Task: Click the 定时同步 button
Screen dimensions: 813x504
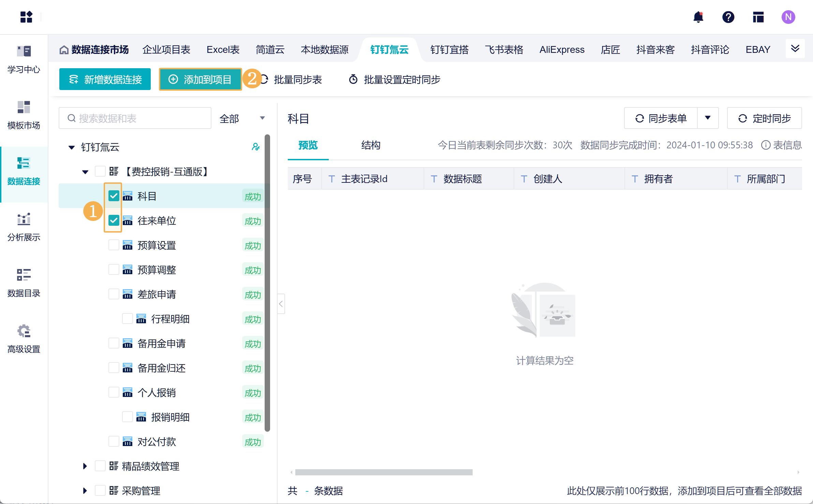Action: tap(764, 118)
